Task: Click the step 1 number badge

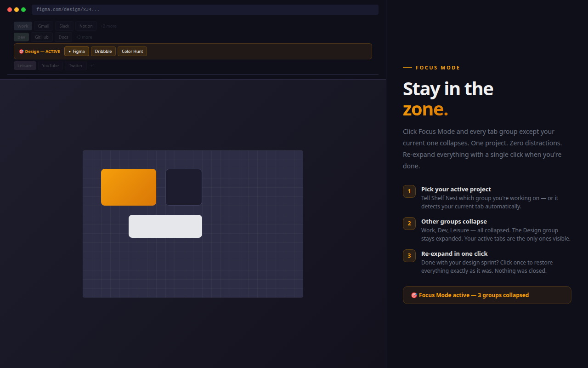Action: (x=409, y=191)
